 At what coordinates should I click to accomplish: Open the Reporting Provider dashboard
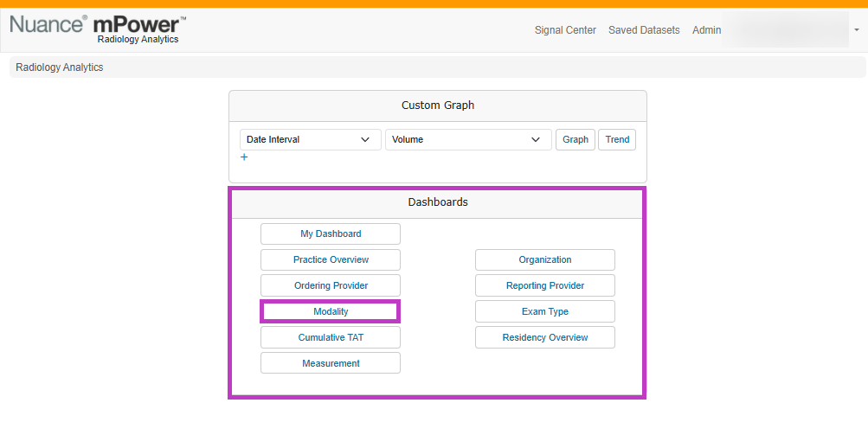click(545, 285)
